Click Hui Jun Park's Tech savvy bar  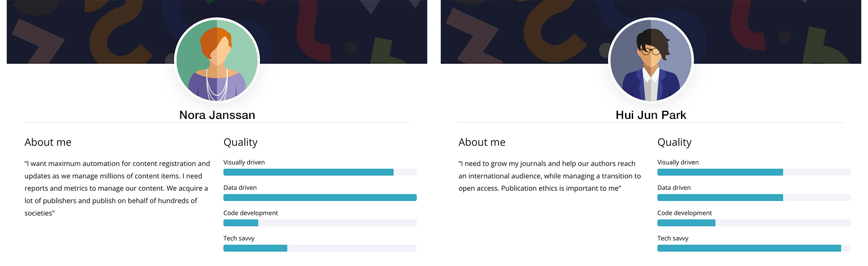(754, 248)
